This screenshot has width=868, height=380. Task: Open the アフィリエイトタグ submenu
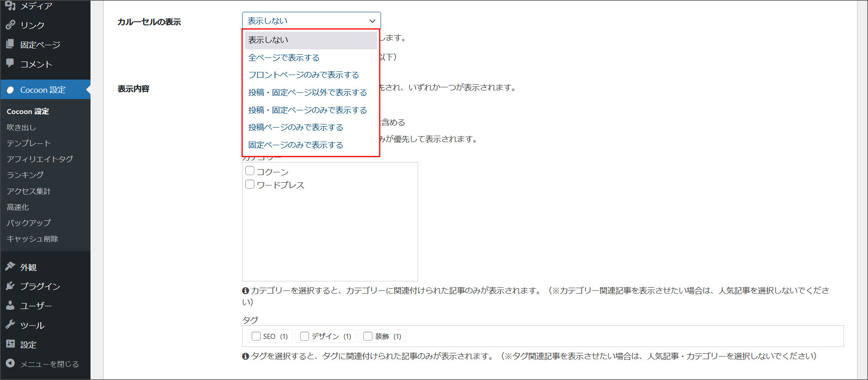(40, 159)
